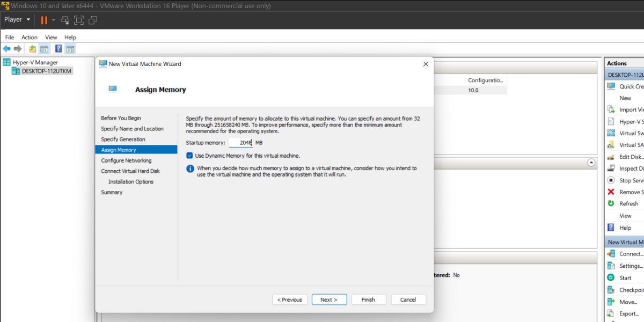Open the Action menu in Hyper-V Manager
This screenshot has height=322, width=644.
(30, 37)
